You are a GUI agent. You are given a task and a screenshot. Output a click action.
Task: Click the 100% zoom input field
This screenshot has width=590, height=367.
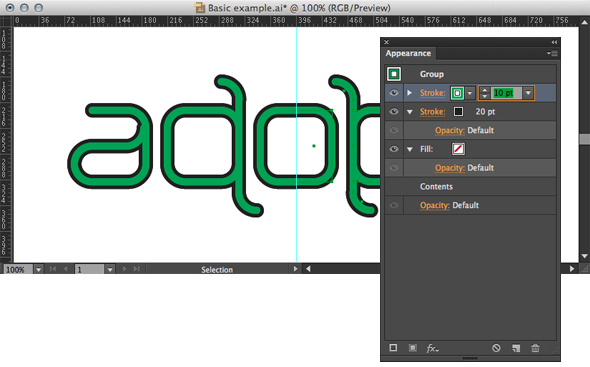coord(18,270)
